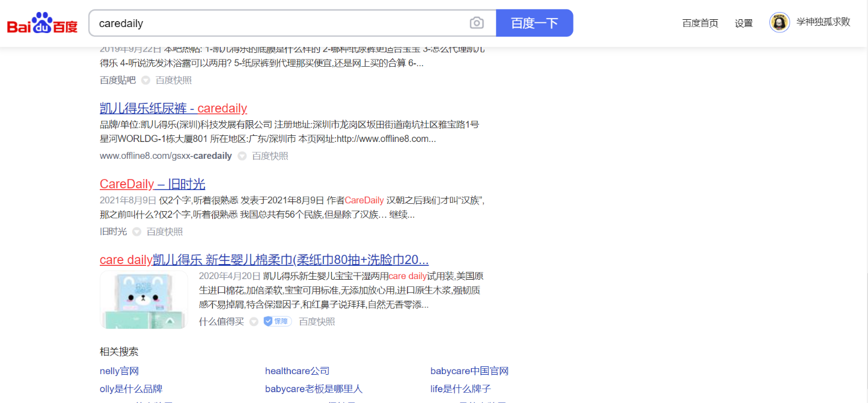Focus the search box containing caredaily
Screen dimensions: 868x403
[292, 23]
